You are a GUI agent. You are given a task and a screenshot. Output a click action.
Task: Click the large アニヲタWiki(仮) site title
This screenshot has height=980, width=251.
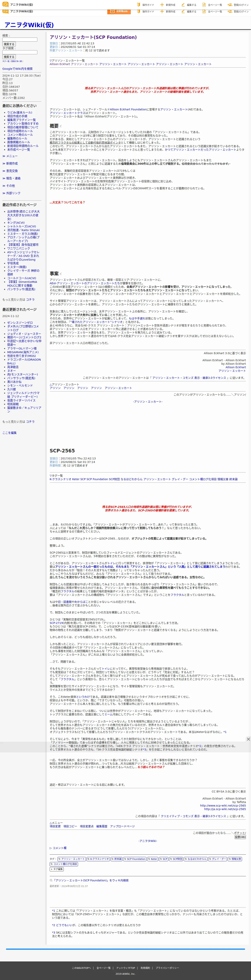29,25
